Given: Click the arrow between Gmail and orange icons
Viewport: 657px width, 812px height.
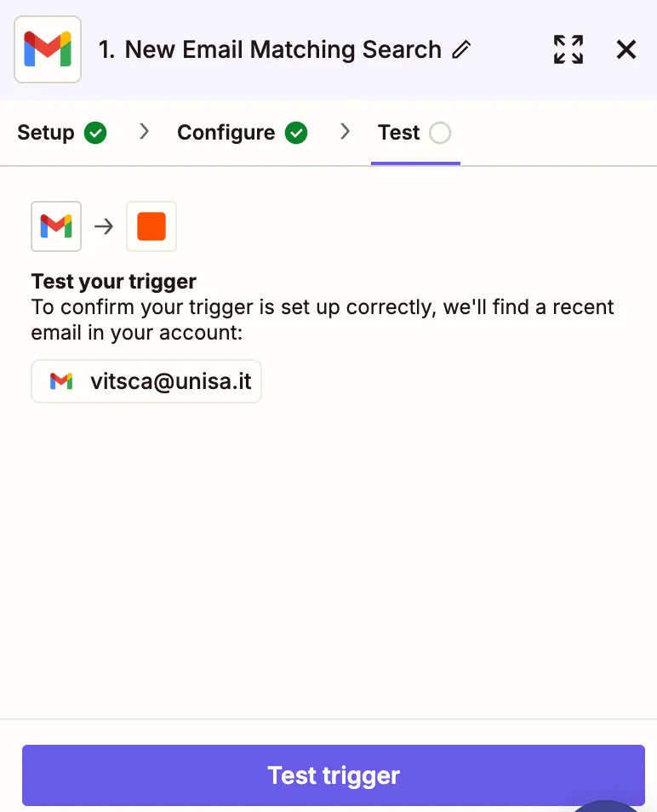Looking at the screenshot, I should (x=104, y=226).
